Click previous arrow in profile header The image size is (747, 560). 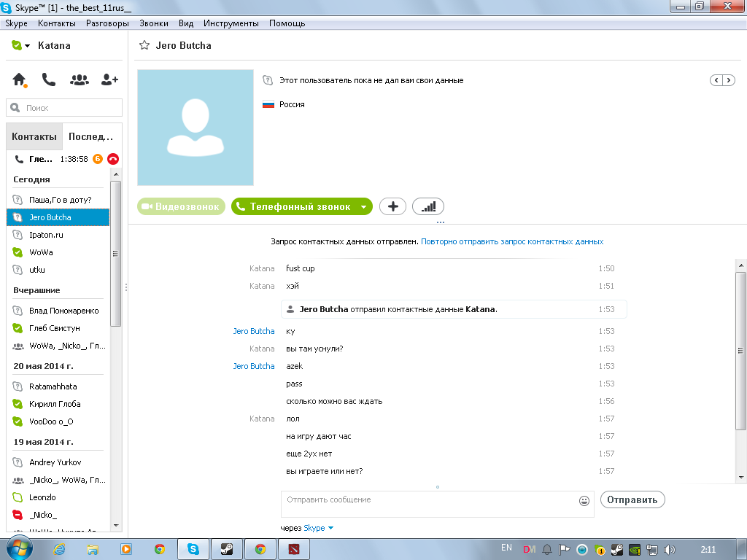point(716,80)
